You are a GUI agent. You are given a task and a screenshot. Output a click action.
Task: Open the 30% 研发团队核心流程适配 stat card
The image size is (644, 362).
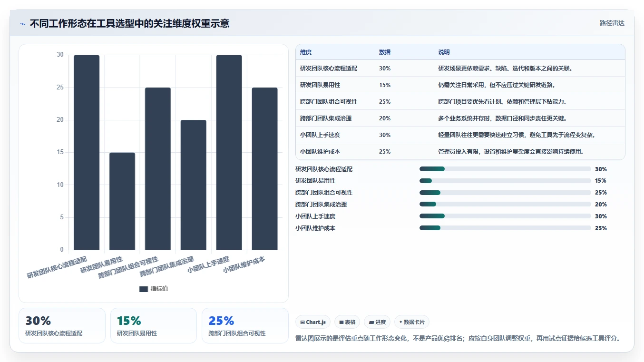point(62,326)
